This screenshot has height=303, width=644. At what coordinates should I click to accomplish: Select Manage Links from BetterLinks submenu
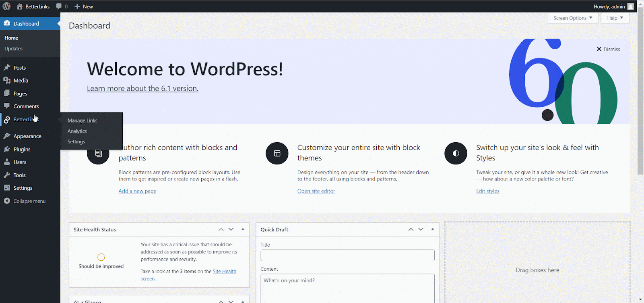point(83,120)
